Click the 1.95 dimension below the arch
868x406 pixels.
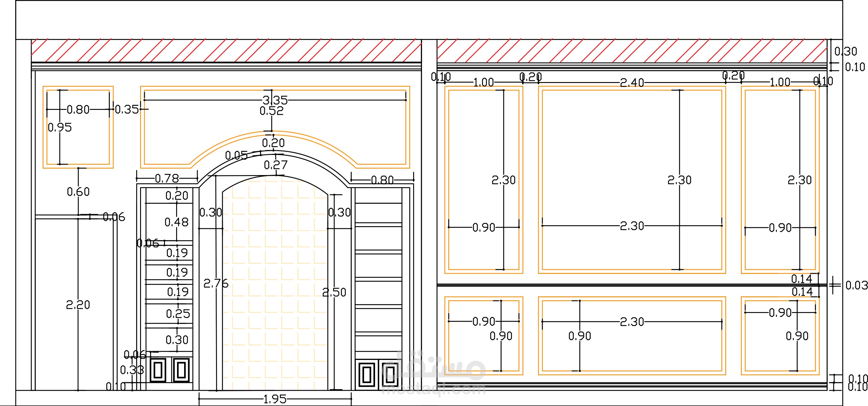pyautogui.click(x=275, y=399)
